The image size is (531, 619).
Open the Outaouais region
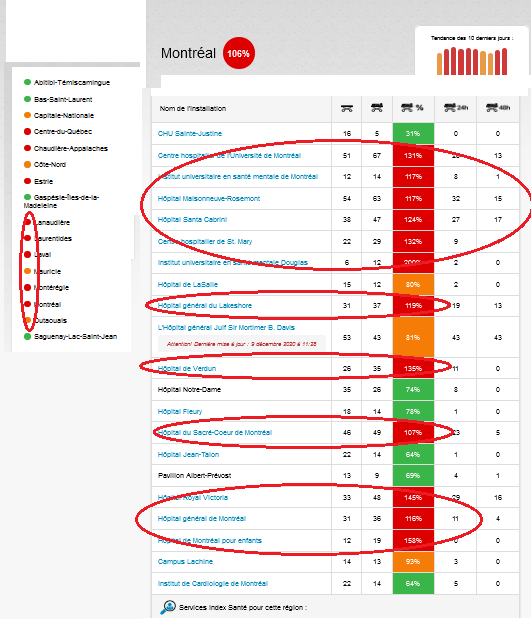tap(51, 321)
